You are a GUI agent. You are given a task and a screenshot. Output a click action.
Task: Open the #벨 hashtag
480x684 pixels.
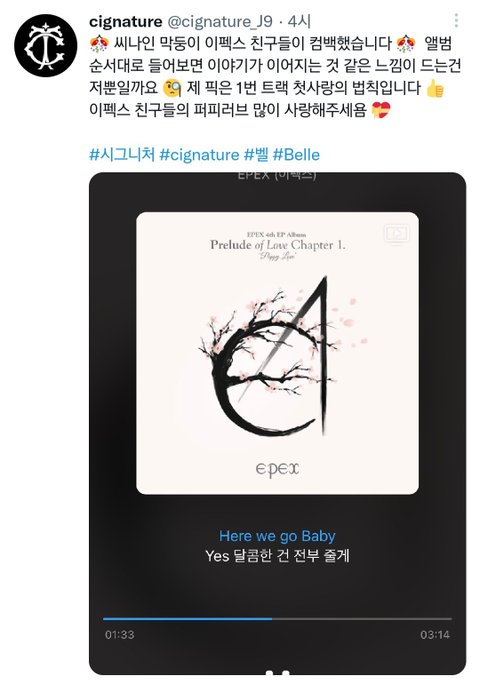(x=256, y=154)
